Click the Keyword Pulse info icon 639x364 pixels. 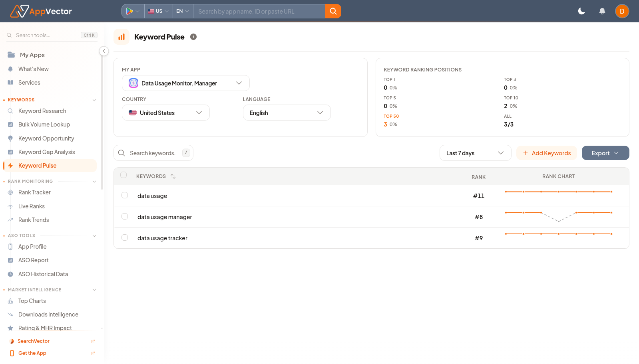tap(193, 37)
